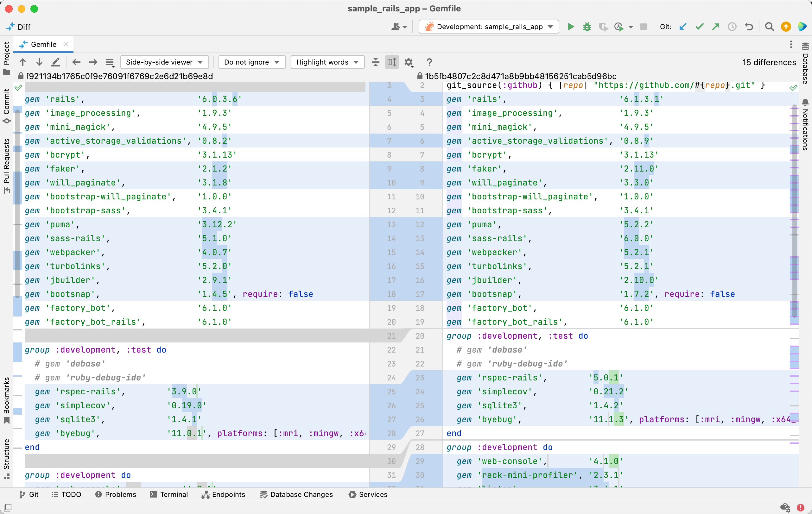Open Do not ignore dropdown
The width and height of the screenshot is (812, 514).
pyautogui.click(x=251, y=62)
